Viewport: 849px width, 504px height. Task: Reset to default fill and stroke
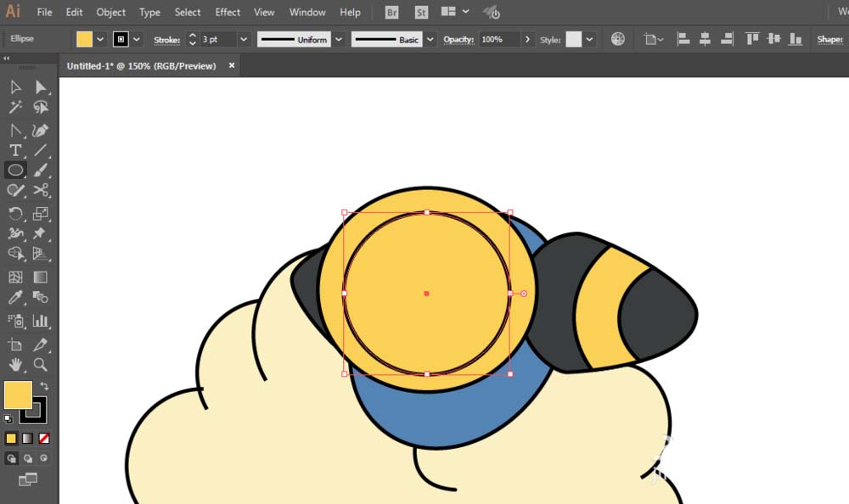8,418
